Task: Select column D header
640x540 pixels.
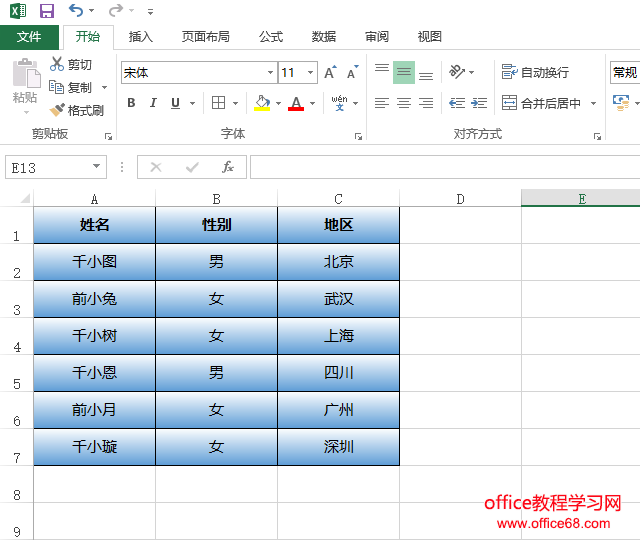Action: coord(460,199)
